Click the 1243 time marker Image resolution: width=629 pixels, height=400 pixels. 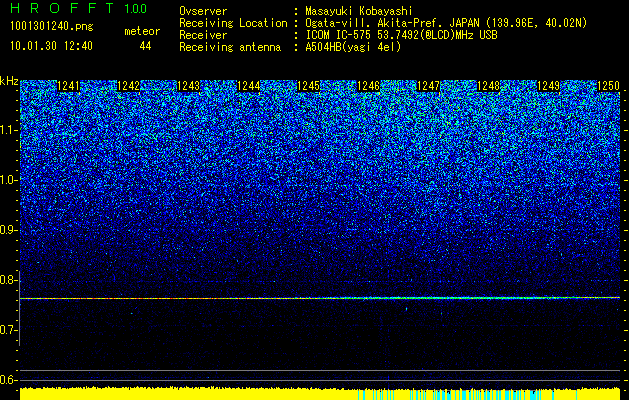pyautogui.click(x=189, y=86)
